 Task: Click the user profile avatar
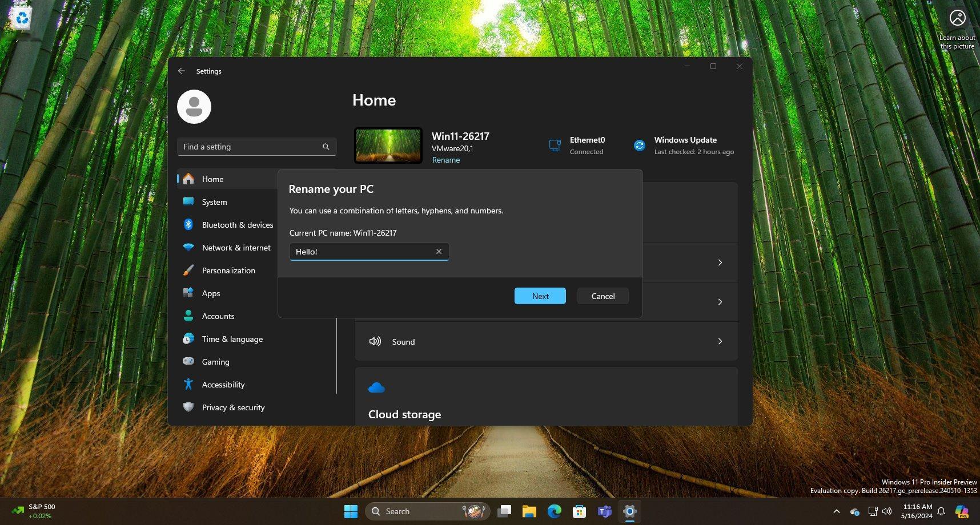(194, 107)
